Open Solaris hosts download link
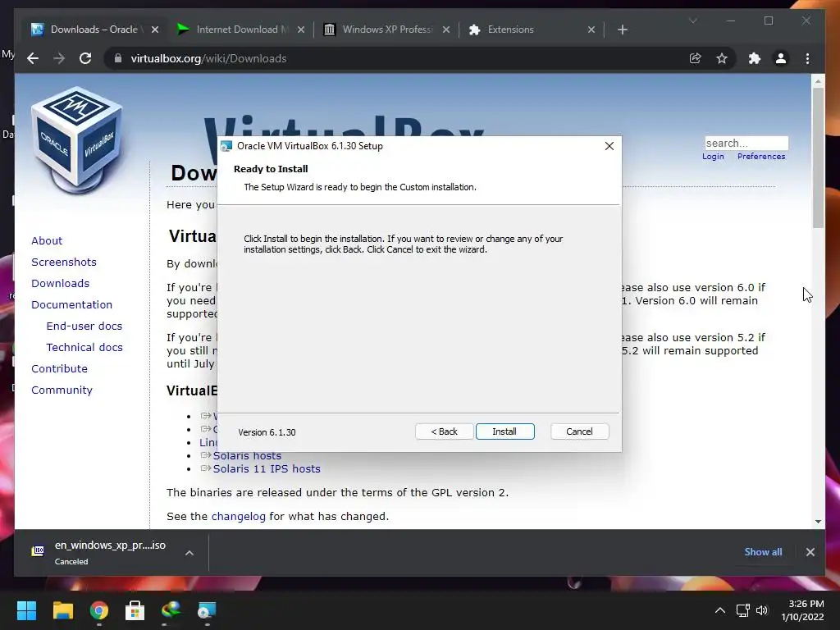Screen dimensions: 840x630 [x=247, y=455]
